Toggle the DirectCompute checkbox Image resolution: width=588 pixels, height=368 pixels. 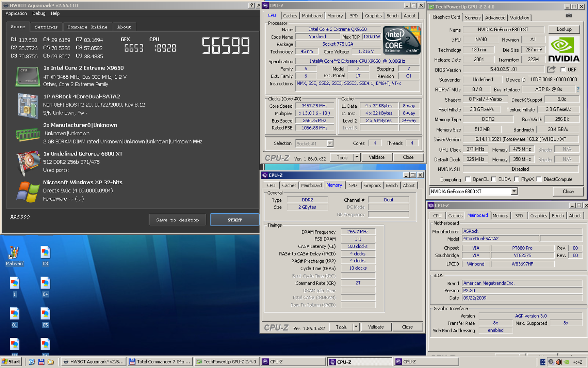(539, 179)
